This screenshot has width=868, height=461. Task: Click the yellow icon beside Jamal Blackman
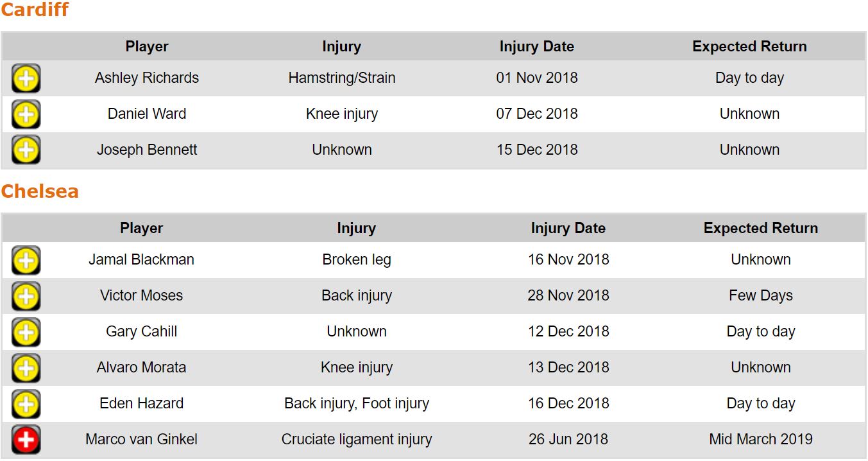tap(26, 261)
